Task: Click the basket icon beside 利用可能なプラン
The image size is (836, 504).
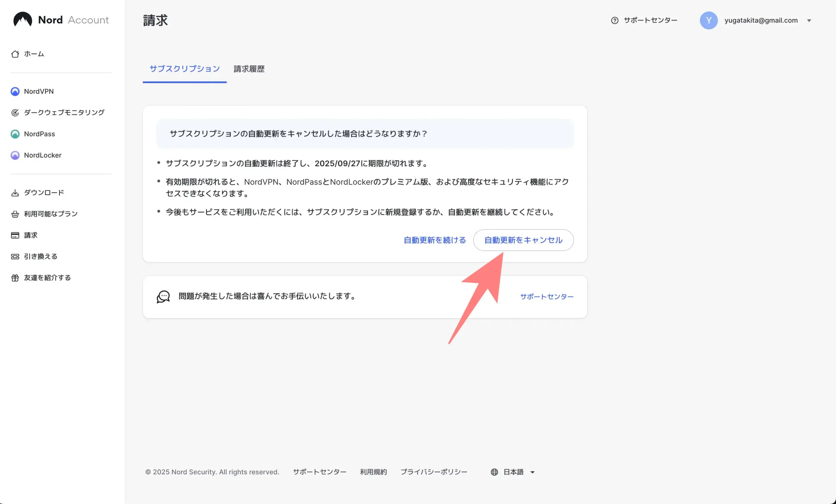Action: [15, 214]
